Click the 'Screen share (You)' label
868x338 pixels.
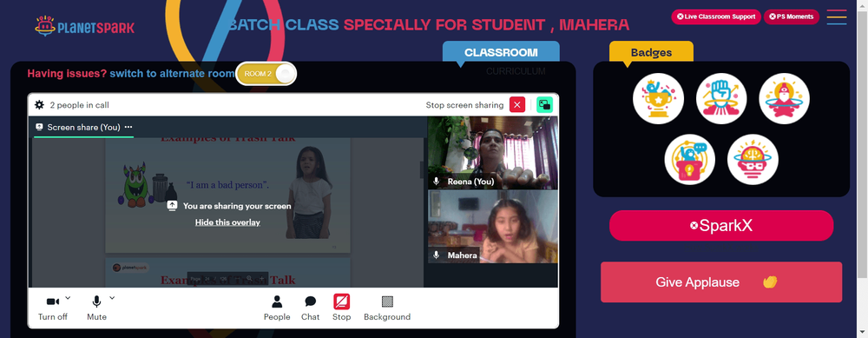click(83, 127)
